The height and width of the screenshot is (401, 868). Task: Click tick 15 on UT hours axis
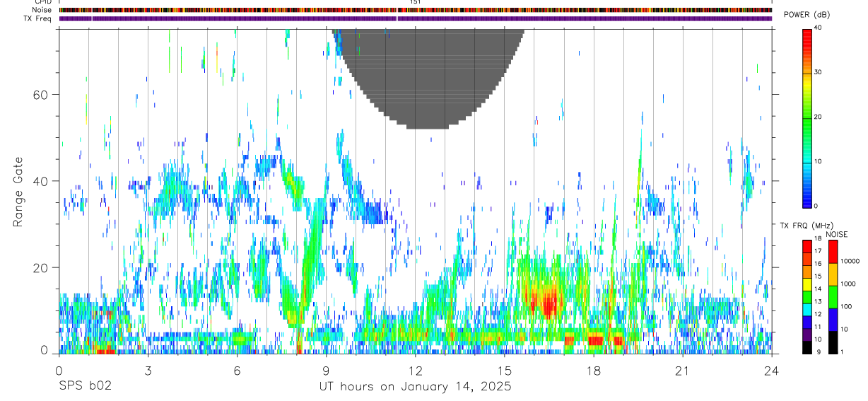coord(505,371)
